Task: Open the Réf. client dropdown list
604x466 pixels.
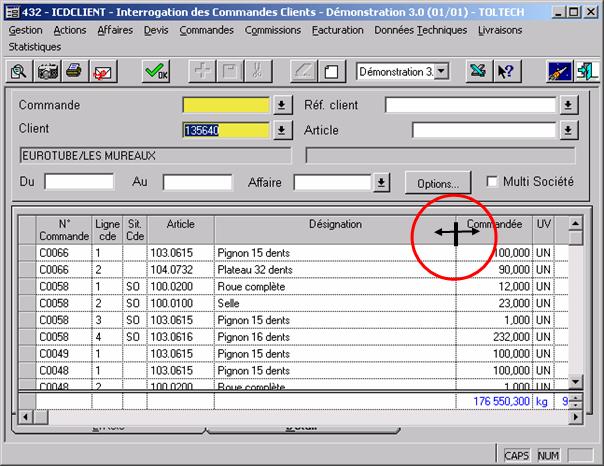Action: (x=568, y=105)
